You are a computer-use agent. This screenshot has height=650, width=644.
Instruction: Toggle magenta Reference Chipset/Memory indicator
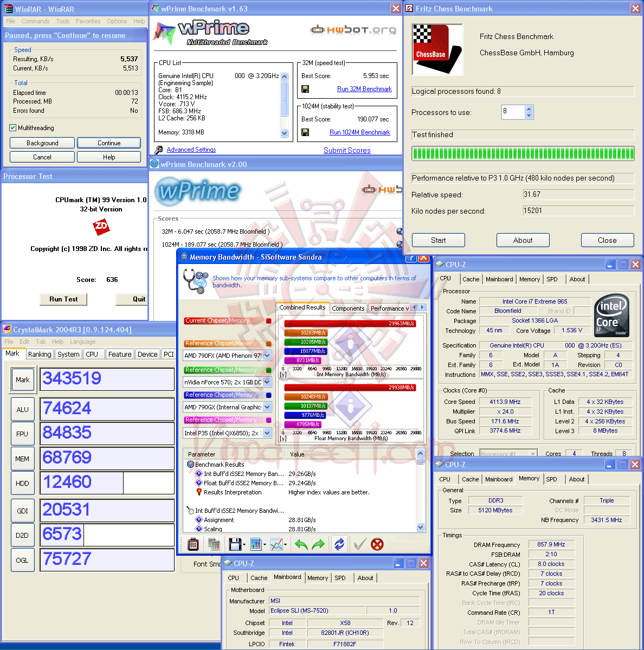click(268, 420)
